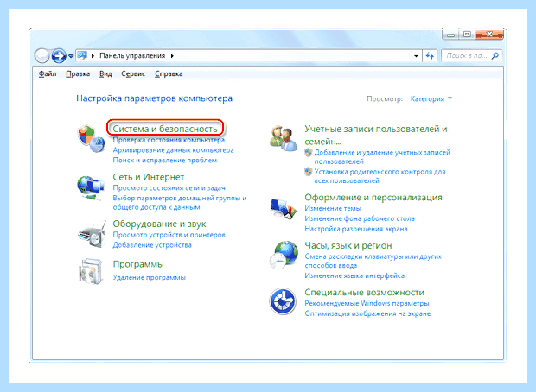Viewport: 536px width, 392px height.
Task: Open recent pages dropdown arrow near Back button
Action: 71,55
